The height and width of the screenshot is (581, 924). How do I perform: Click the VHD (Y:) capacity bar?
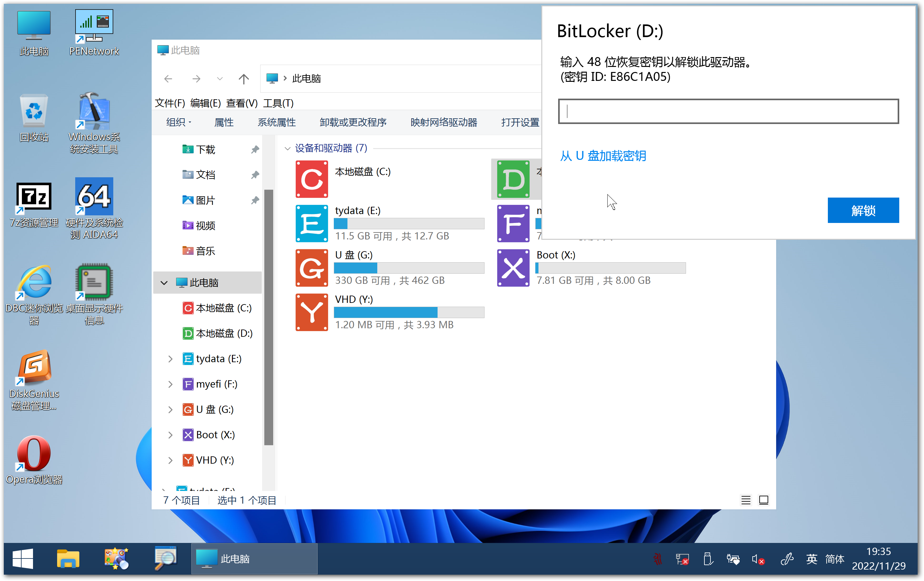[409, 312]
